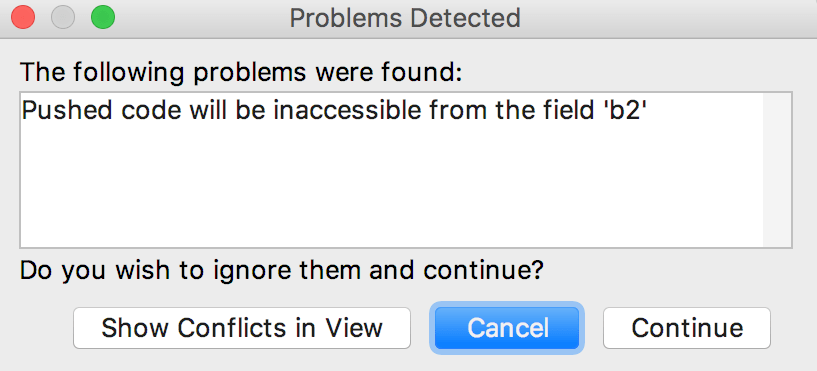Close the Problems Detected dialog with red button

pos(22,18)
